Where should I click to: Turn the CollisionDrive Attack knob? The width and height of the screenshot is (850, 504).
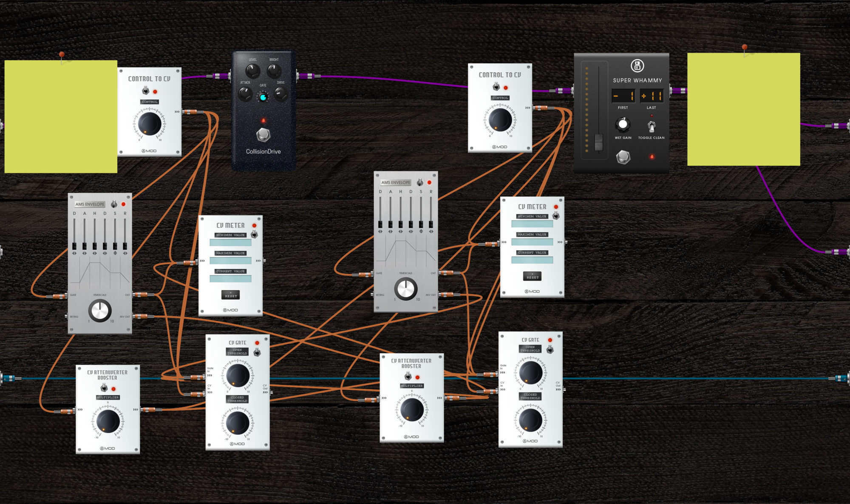[246, 93]
